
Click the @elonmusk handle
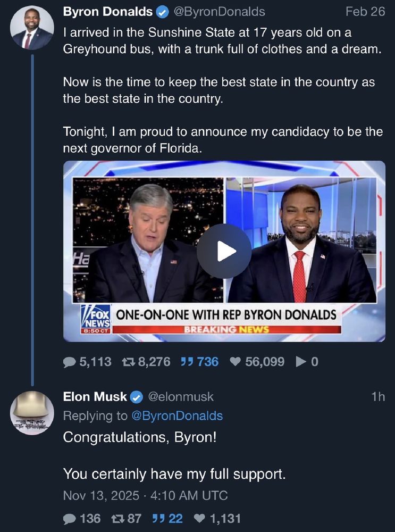(x=180, y=396)
